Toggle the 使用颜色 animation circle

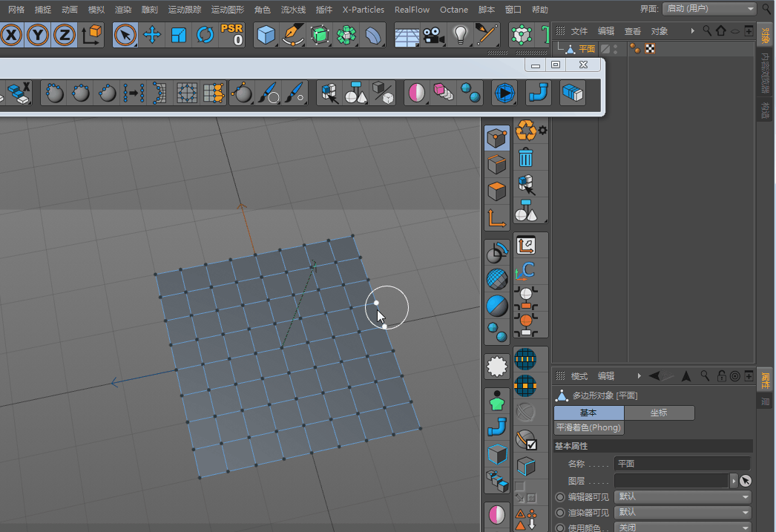point(560,528)
